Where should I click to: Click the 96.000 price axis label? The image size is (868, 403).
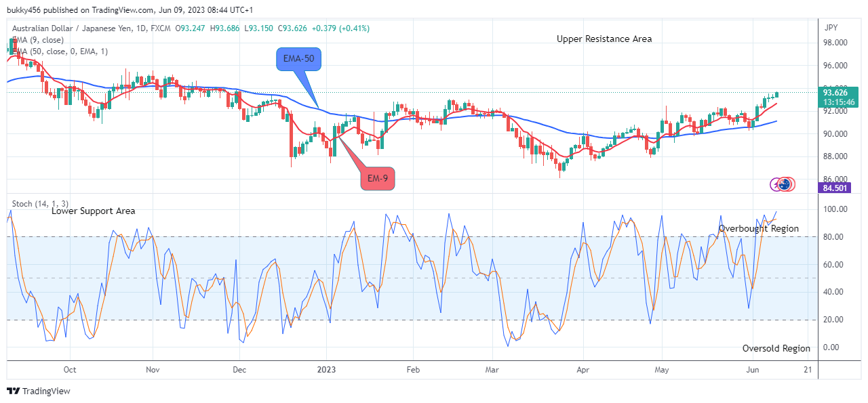click(x=837, y=66)
